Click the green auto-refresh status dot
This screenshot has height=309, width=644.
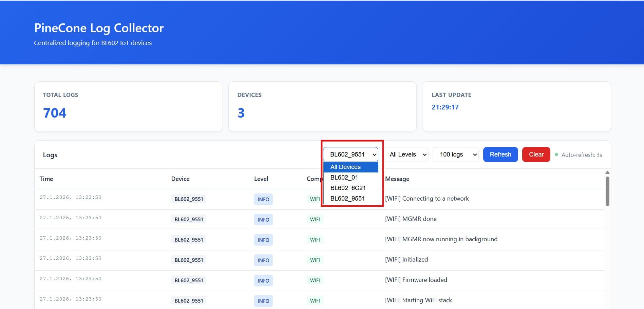pyautogui.click(x=556, y=154)
